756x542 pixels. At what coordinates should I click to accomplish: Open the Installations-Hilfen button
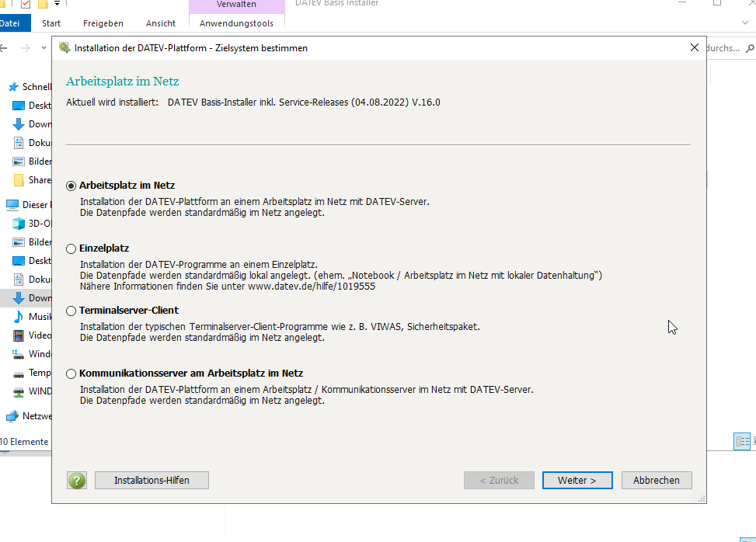click(x=152, y=480)
